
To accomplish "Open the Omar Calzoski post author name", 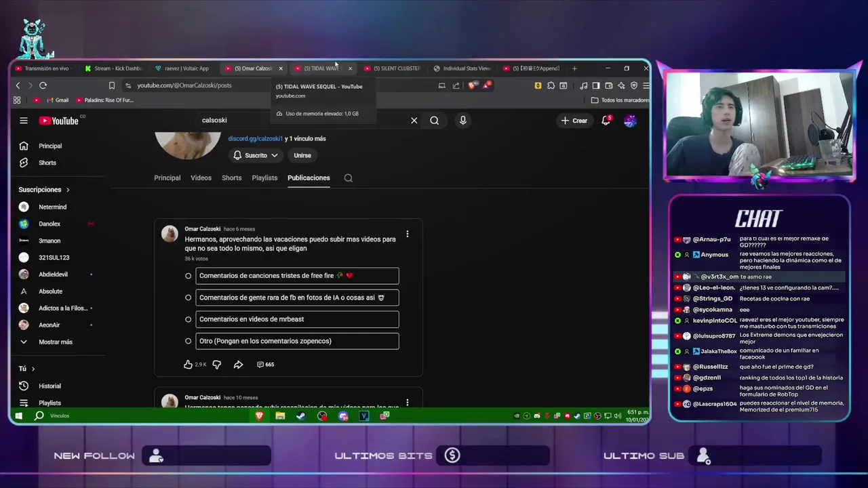I will (203, 229).
